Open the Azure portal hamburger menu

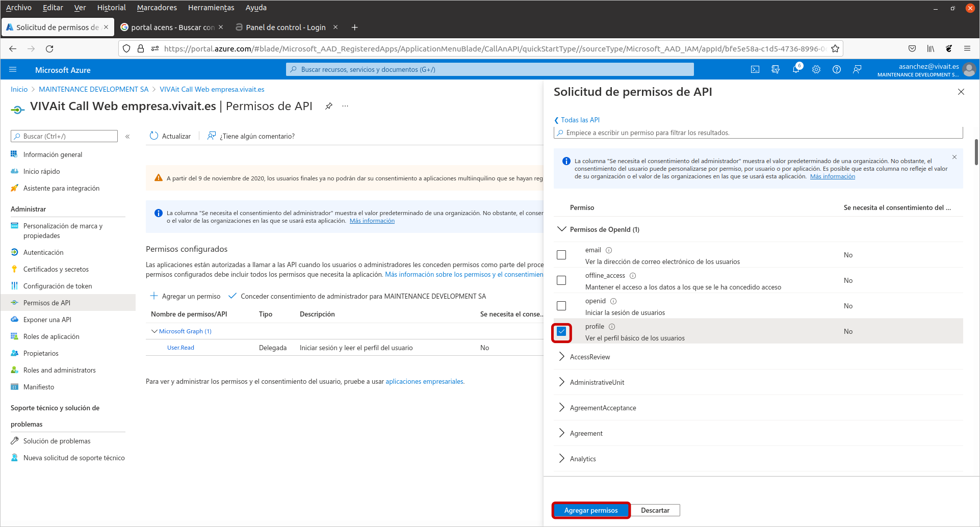pyautogui.click(x=13, y=70)
